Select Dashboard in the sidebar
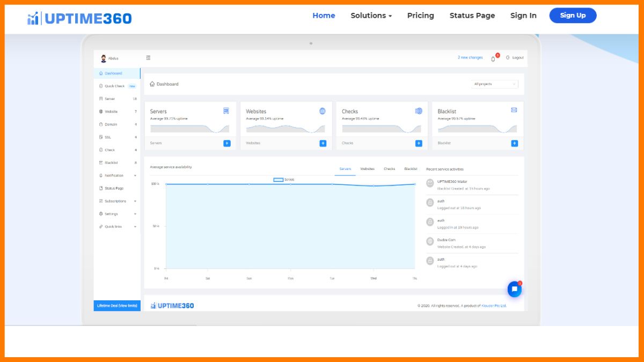Viewport: 644px width, 362px height. coord(117,73)
